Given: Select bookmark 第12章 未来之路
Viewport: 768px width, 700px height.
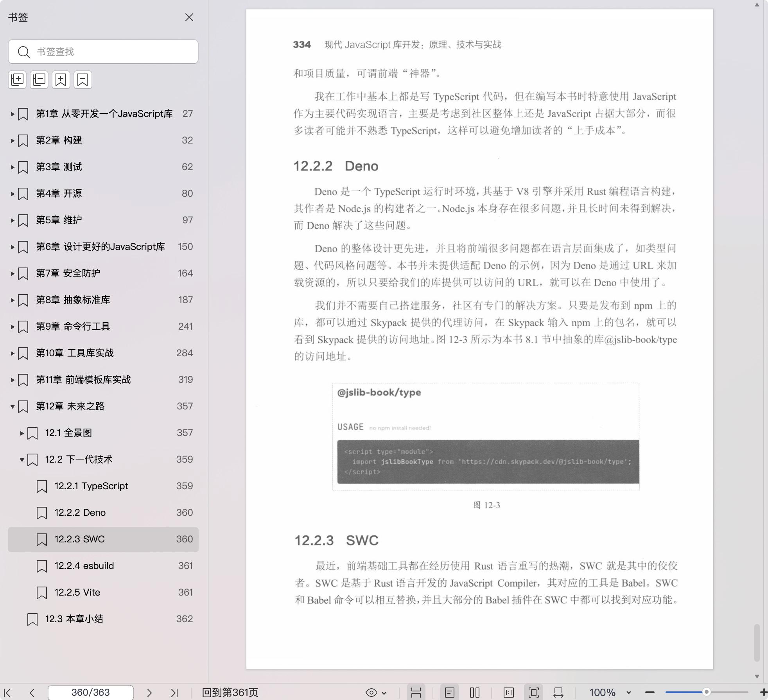Looking at the screenshot, I should [103, 406].
